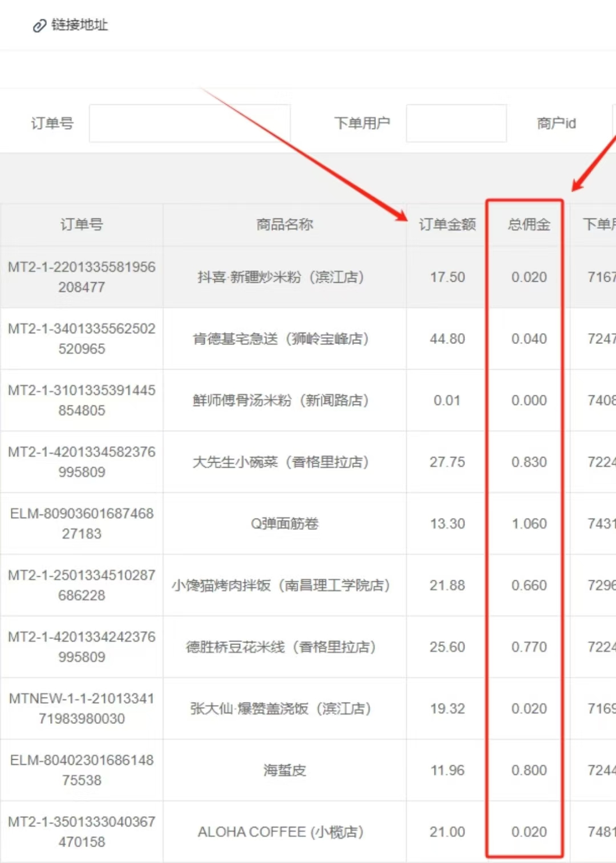Click product name 抖喜·新疆炒米粉（滨江店）
616x863 pixels.
pyautogui.click(x=281, y=277)
